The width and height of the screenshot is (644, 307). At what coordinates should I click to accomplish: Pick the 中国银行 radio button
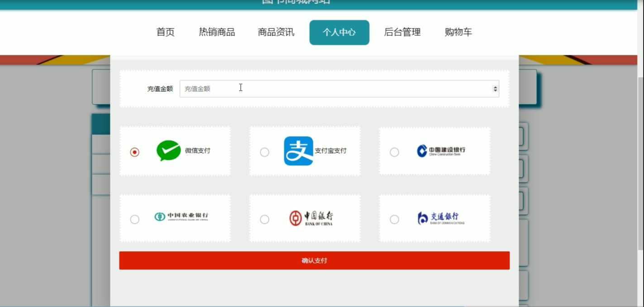pyautogui.click(x=264, y=219)
